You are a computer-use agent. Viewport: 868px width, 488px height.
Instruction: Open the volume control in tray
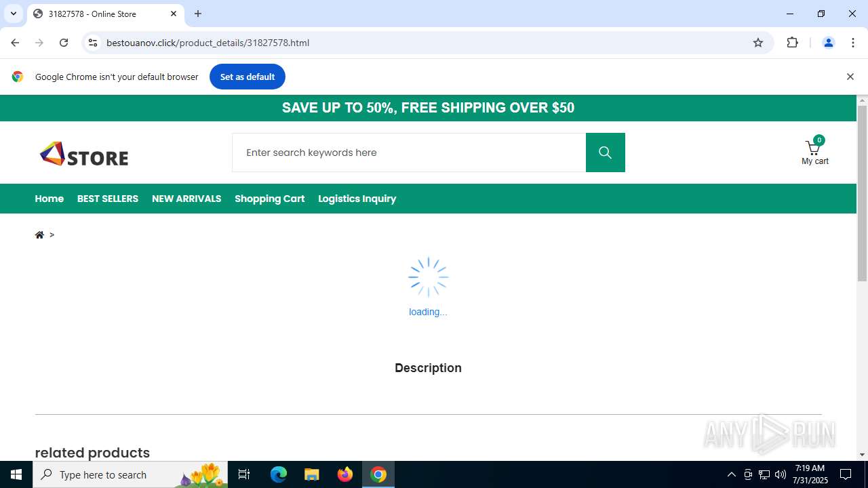click(780, 474)
